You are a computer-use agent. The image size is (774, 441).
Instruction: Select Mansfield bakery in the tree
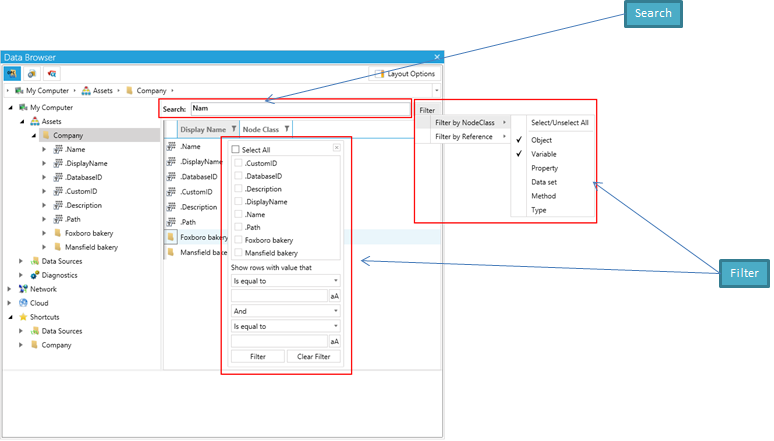93,247
